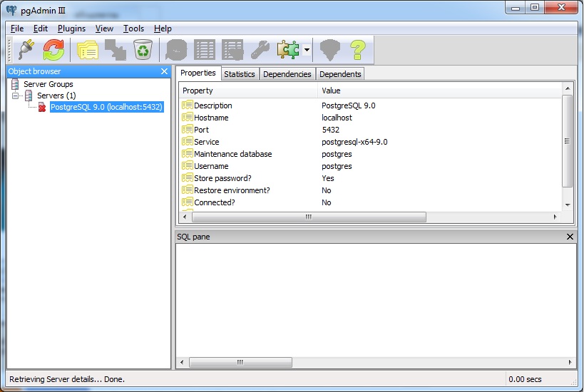Screen dimensions: 584x392
Task: Click the Port property row icon
Action: [188, 129]
